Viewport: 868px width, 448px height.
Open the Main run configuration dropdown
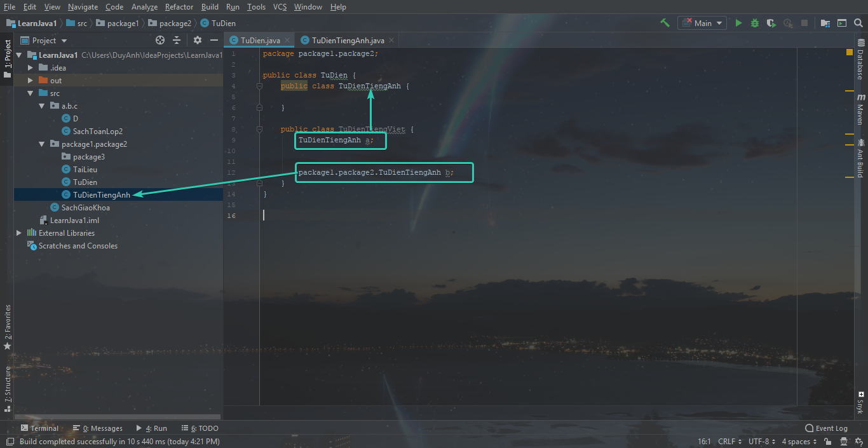[702, 23]
